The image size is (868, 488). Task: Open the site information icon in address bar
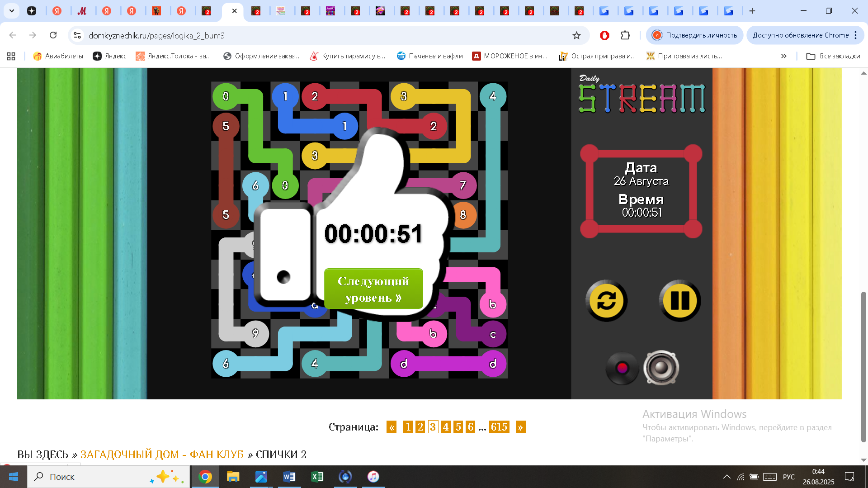(x=77, y=35)
